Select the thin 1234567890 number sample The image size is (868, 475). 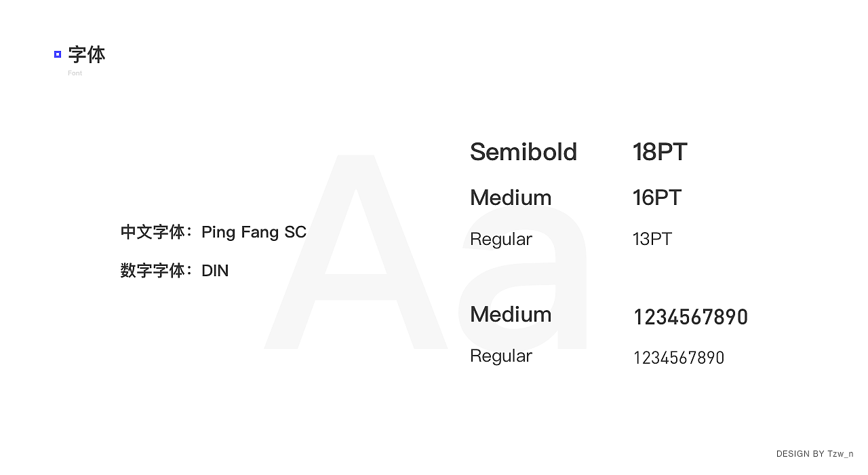pos(679,358)
